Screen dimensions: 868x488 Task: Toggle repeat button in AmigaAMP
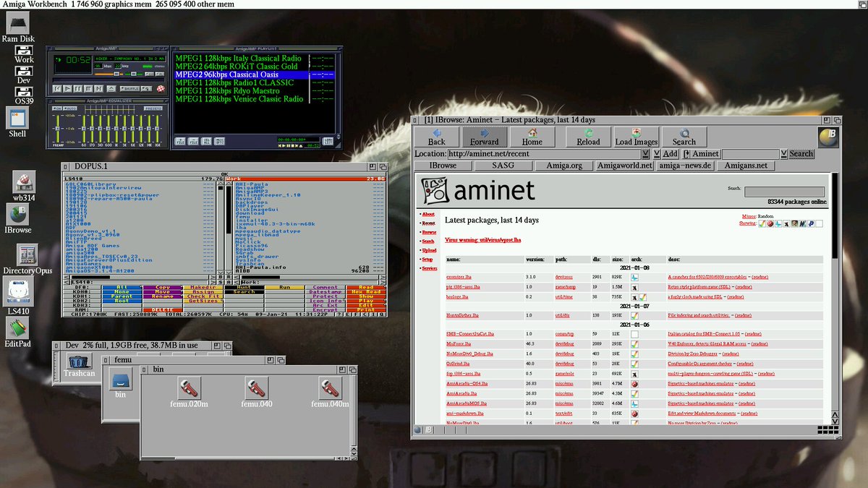pos(146,89)
